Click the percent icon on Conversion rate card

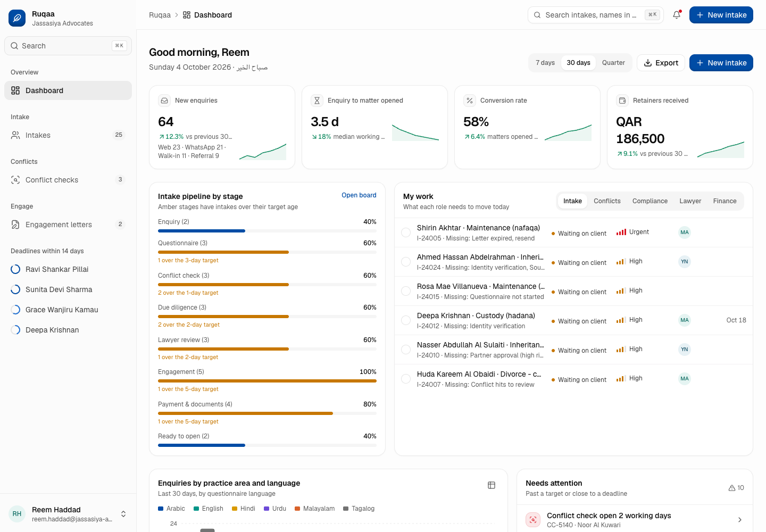pyautogui.click(x=470, y=101)
